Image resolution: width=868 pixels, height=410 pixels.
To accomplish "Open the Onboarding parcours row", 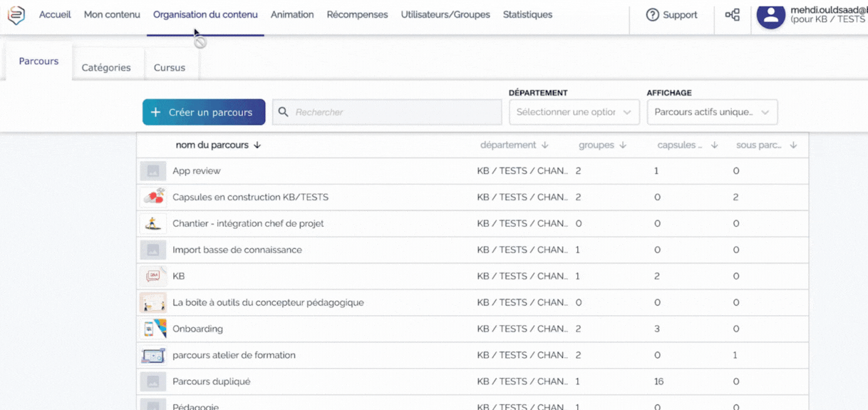I will [x=197, y=329].
